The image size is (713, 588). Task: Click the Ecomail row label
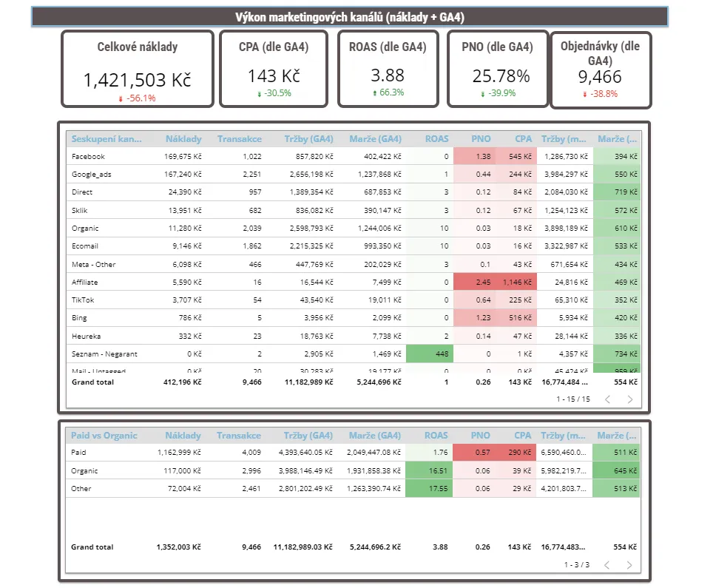pos(85,246)
